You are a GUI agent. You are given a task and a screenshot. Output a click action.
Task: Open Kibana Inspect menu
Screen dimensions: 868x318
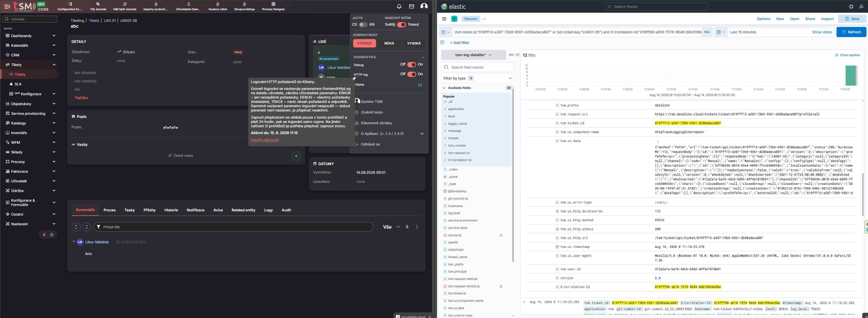pyautogui.click(x=827, y=19)
